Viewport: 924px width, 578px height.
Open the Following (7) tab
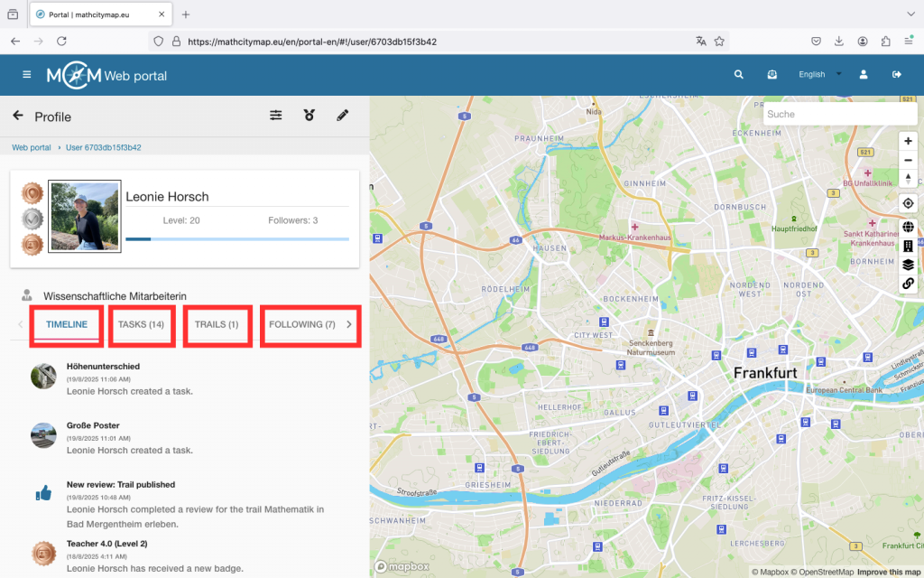[x=301, y=324]
